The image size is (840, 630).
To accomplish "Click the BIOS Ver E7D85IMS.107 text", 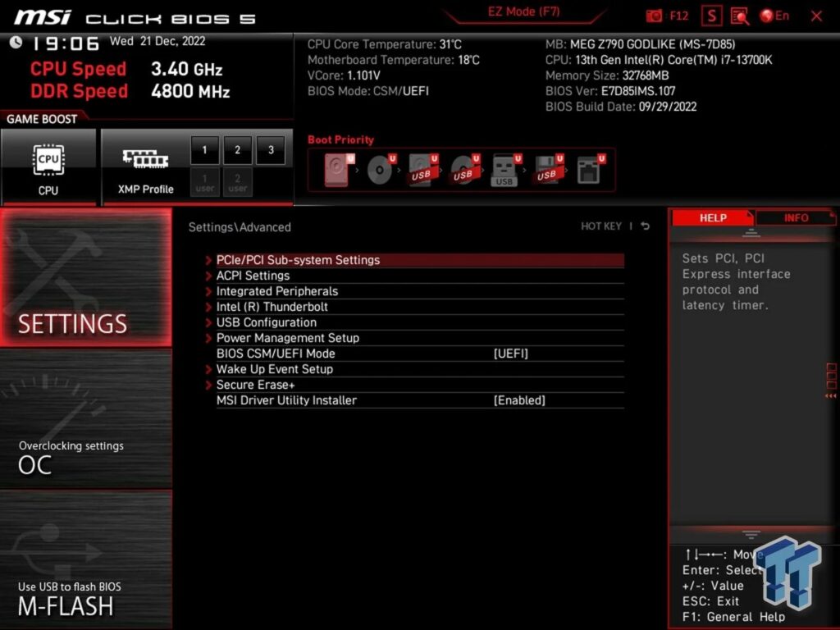I will (610, 91).
